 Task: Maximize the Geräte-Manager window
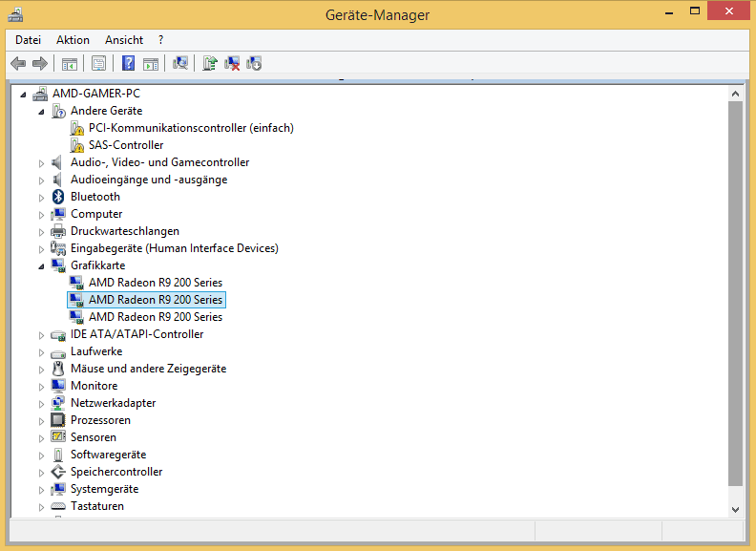point(695,11)
